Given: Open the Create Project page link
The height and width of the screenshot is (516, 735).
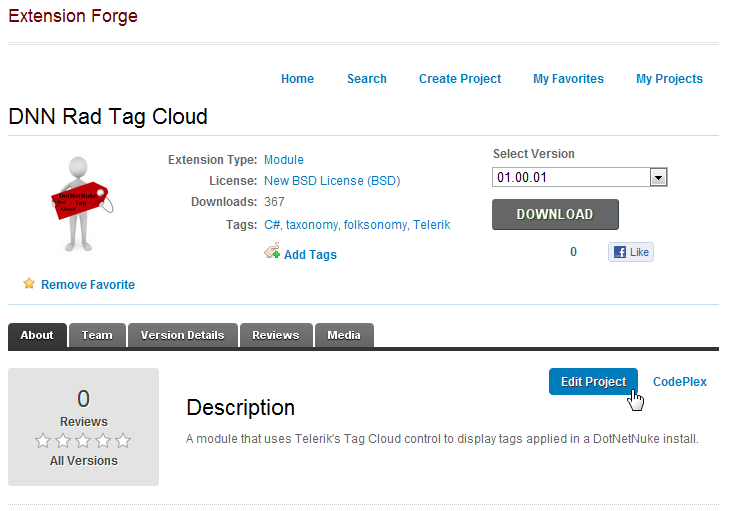Looking at the screenshot, I should (x=460, y=79).
